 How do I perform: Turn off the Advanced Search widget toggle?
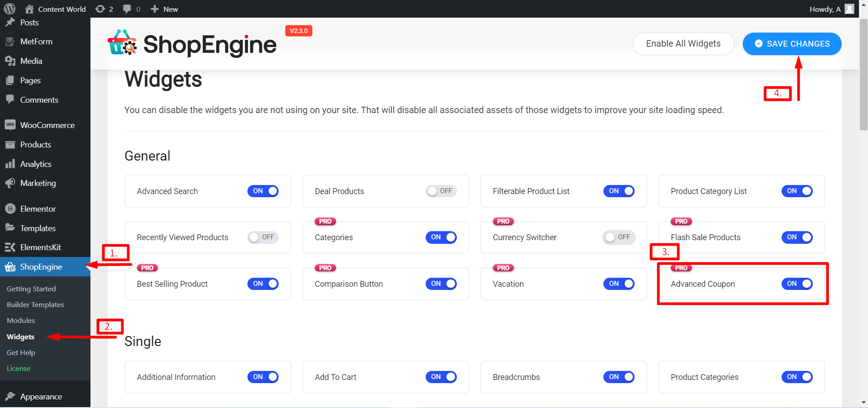pyautogui.click(x=263, y=191)
